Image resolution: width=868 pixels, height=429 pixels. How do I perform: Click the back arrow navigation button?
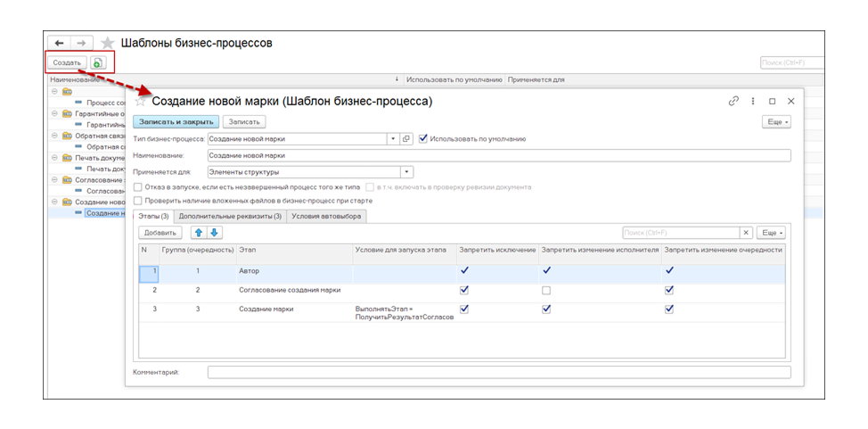[61, 43]
